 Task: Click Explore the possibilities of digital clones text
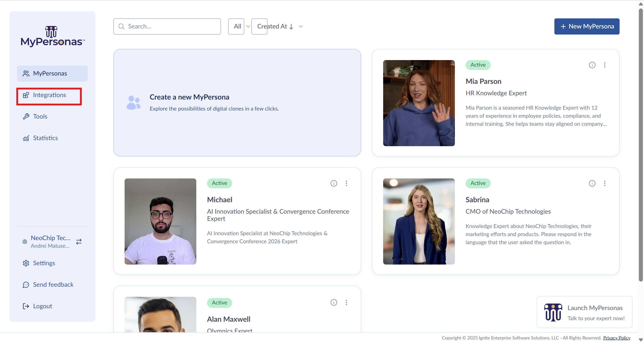[214, 109]
